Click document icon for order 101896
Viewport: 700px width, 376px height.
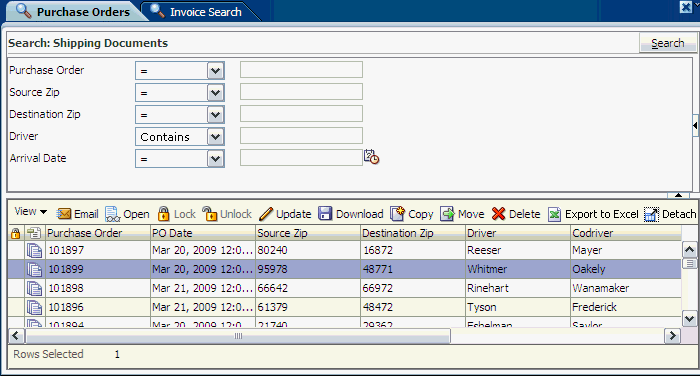tap(34, 307)
